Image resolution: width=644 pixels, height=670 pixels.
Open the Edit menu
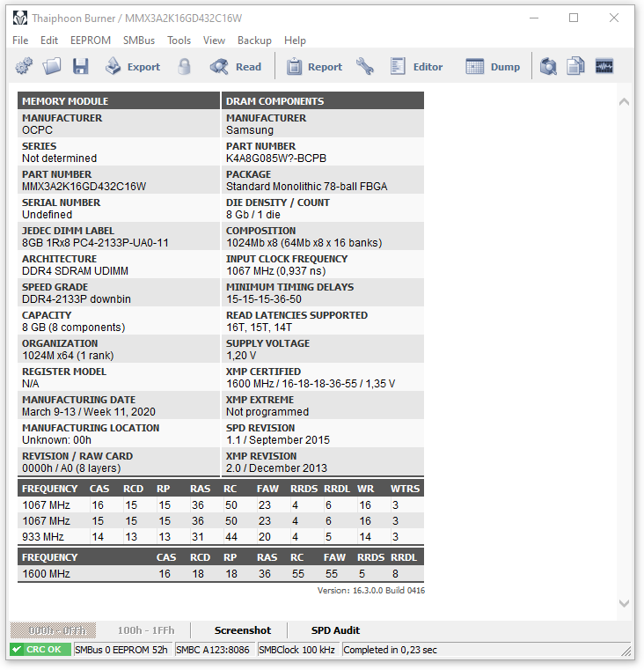pos(49,40)
